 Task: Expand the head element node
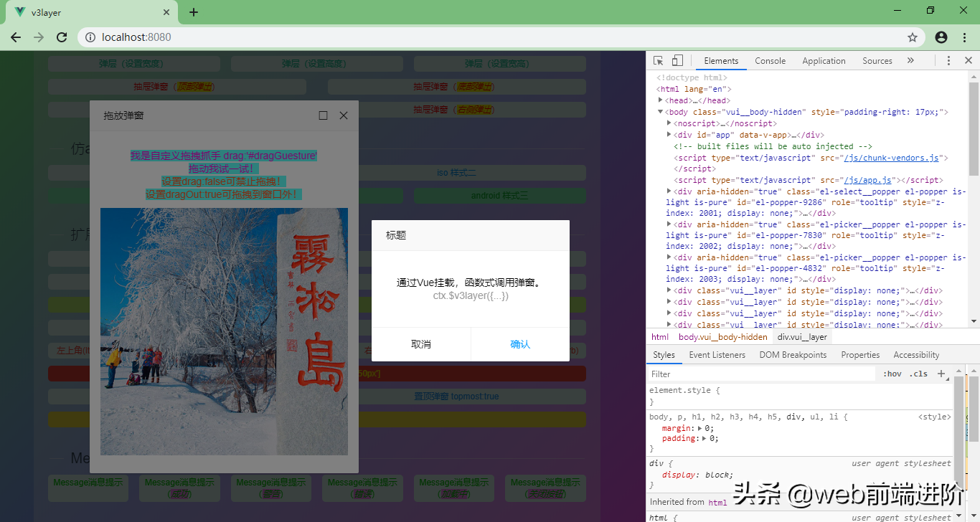pos(661,100)
